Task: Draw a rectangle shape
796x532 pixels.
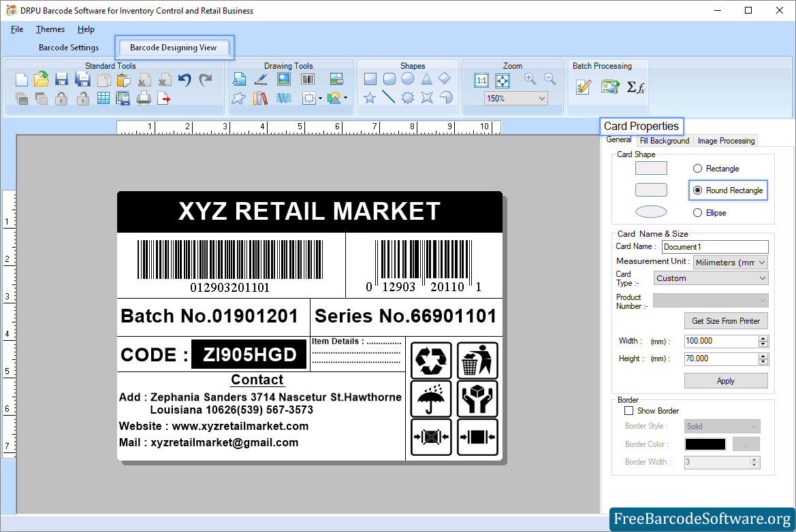Action: click(370, 79)
